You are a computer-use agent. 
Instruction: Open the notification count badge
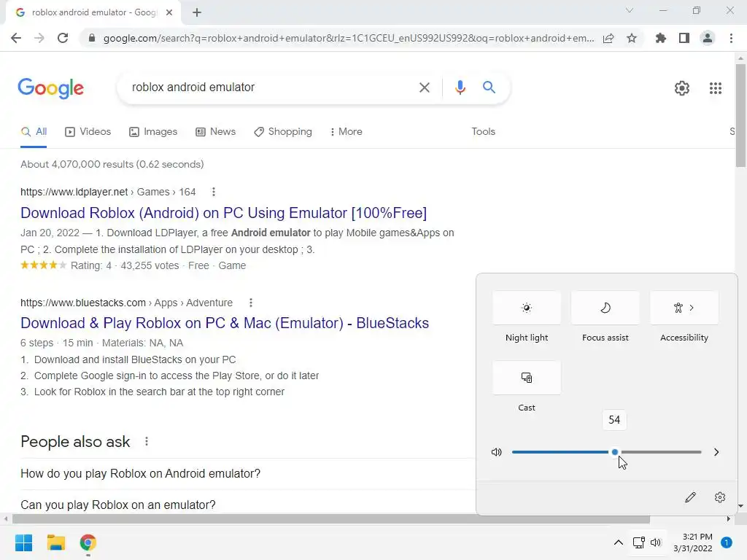coord(726,542)
